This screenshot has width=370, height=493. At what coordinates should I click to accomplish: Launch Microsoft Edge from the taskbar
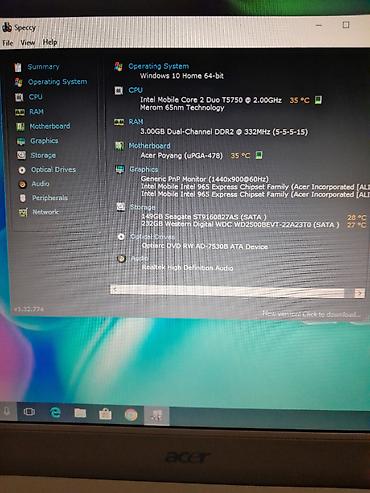point(55,413)
